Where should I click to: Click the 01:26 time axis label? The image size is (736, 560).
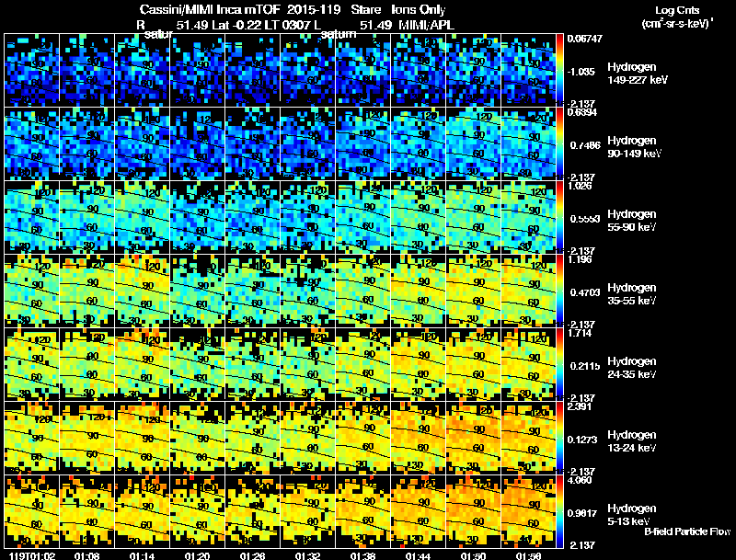252,555
